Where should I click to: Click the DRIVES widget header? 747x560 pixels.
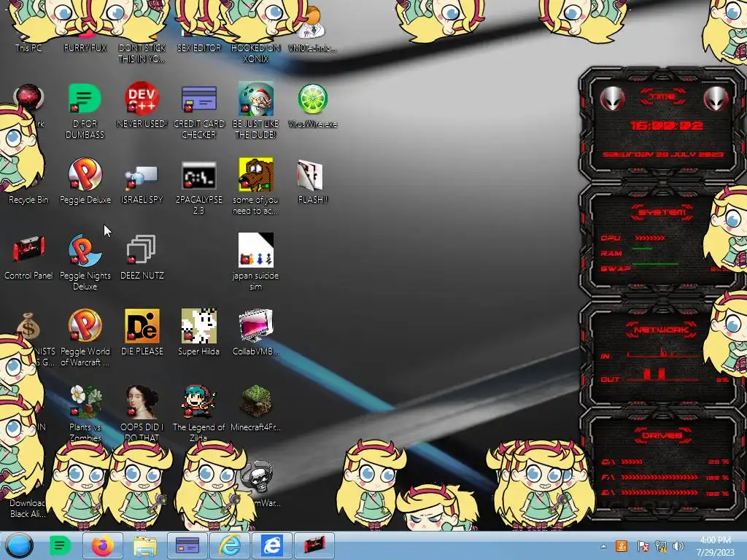(x=662, y=435)
